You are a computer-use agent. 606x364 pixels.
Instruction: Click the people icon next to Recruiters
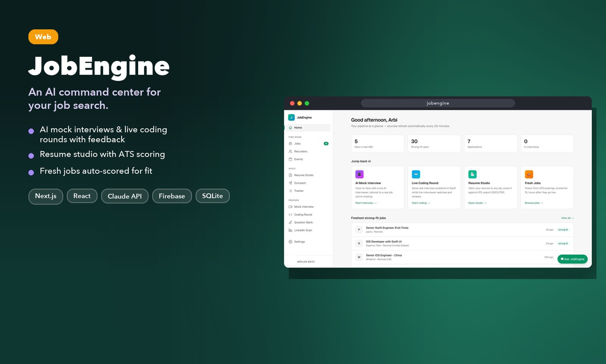click(x=290, y=151)
